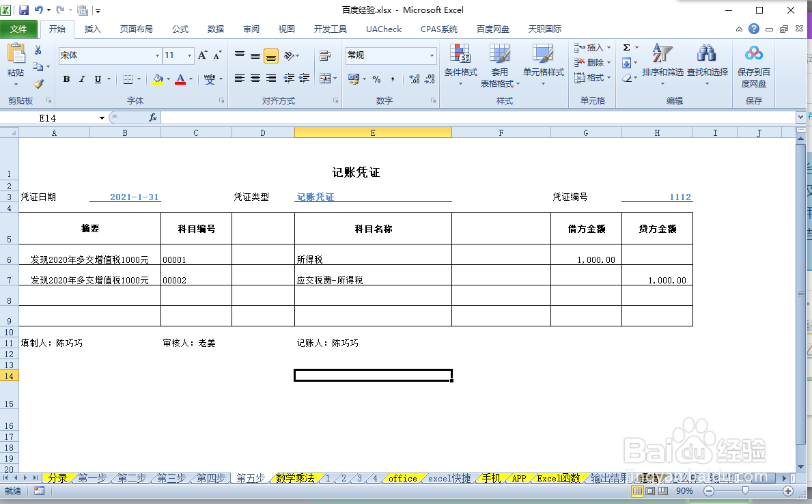The image size is (812, 504).
Task: Click the Cut scissors icon
Action: click(x=38, y=51)
